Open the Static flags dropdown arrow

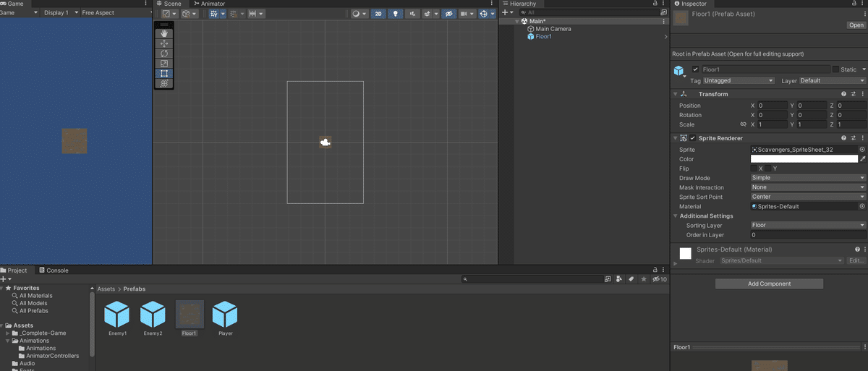[x=864, y=69]
